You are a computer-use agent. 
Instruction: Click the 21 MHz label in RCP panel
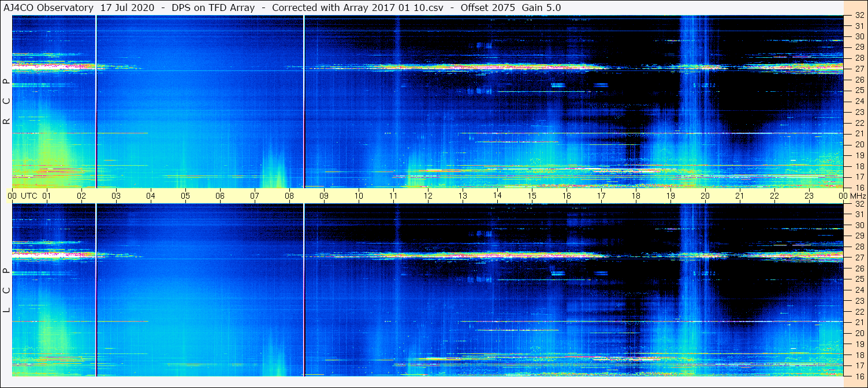tap(859, 133)
